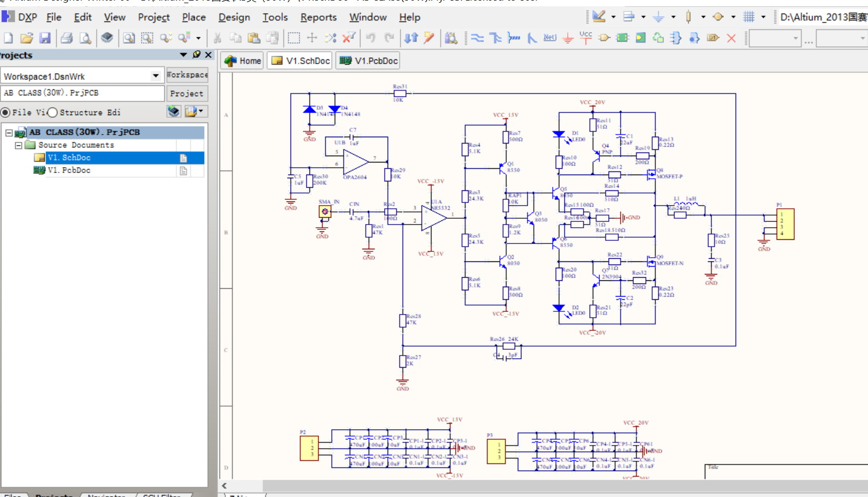
Task: Select the Place No ERC red X icon
Action: 731,38
